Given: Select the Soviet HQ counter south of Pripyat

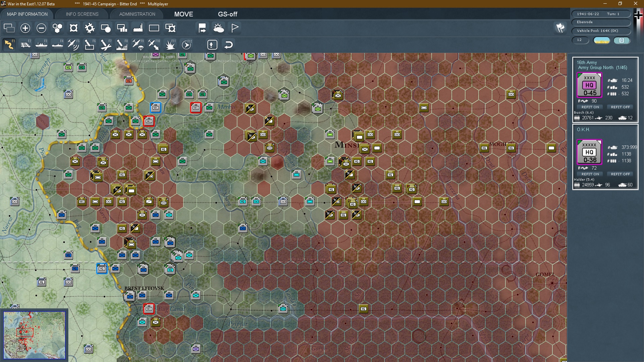Looking at the screenshot, I should pos(364,309).
